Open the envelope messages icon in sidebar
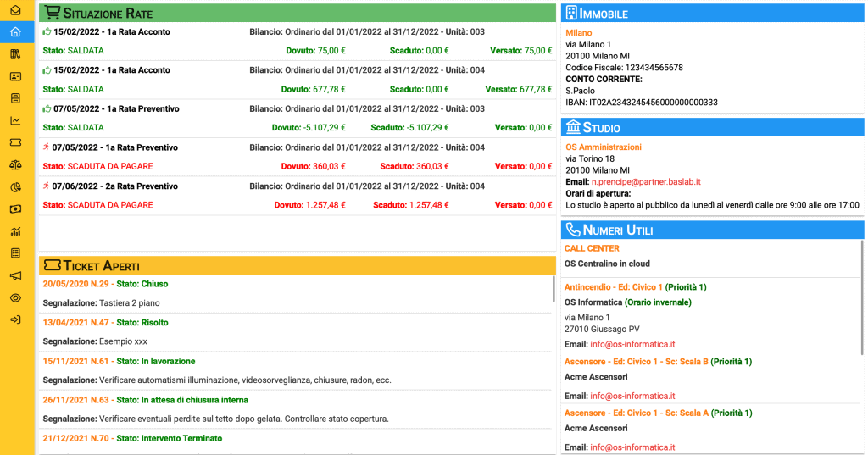This screenshot has width=868, height=455. 15,10
